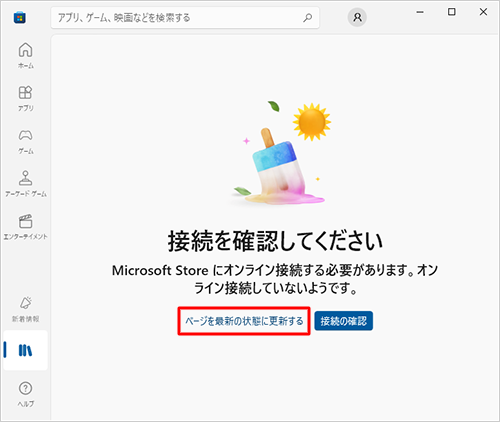Viewport: 500px width, 422px height.
Task: Open the ホーム (Home) sidebar item
Action: coord(26,55)
